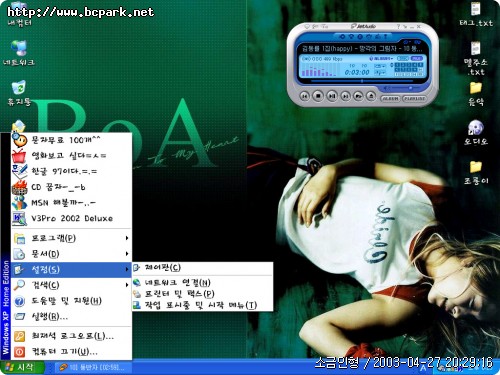Click the JetAudio taskbar button
The image size is (500, 375).
pyautogui.click(x=93, y=368)
